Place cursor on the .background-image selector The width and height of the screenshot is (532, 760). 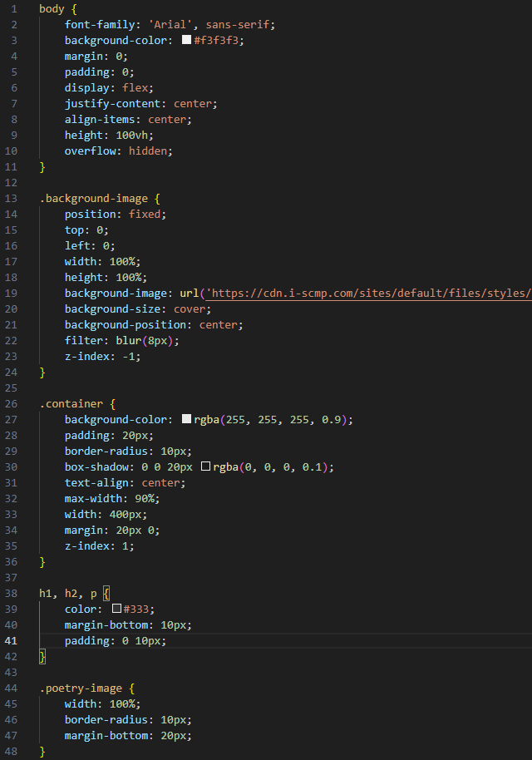click(x=93, y=198)
